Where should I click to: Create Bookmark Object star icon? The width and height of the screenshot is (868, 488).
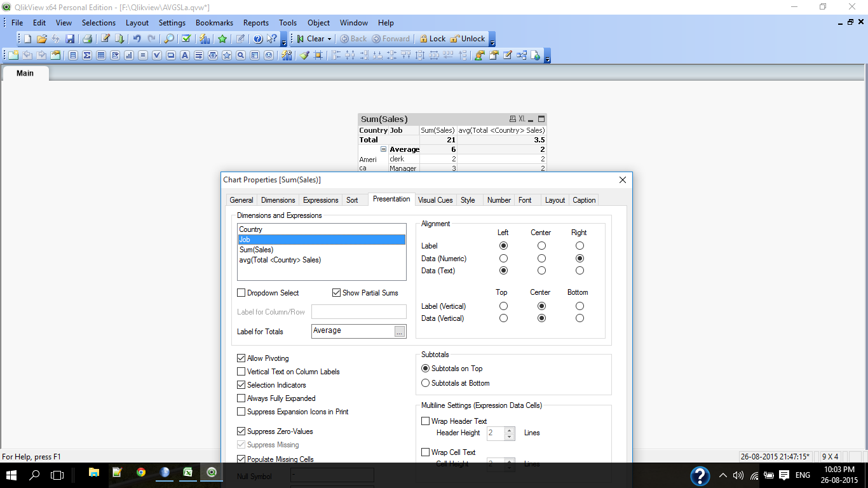point(227,55)
